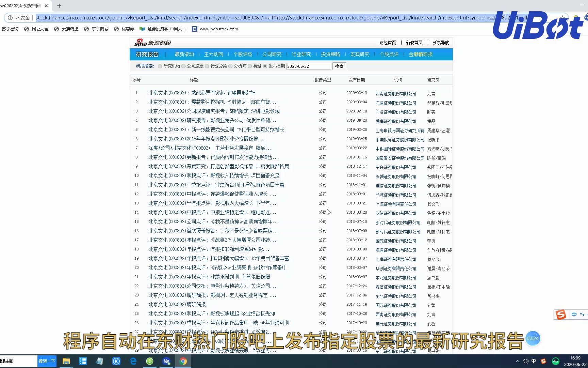Click the Sina 新浪财经 logo

point(152,43)
